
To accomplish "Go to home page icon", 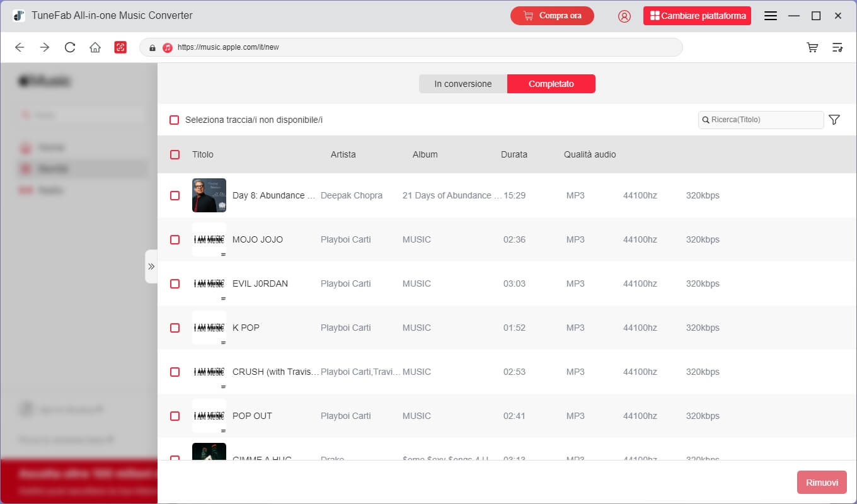I will point(95,47).
